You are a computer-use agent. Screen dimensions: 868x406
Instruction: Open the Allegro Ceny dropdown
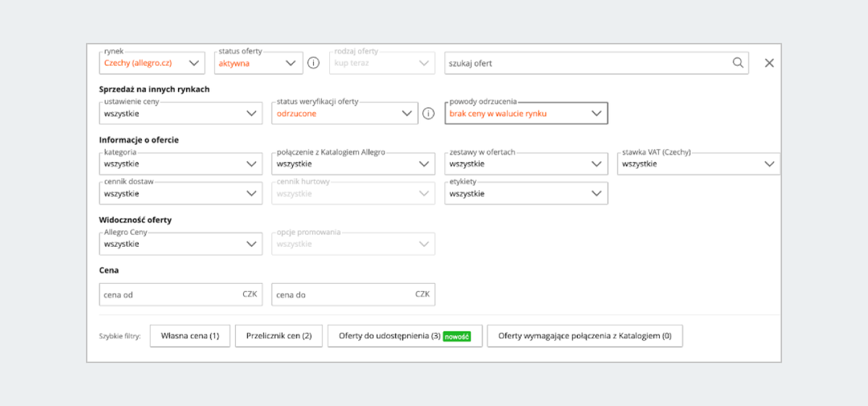click(180, 244)
